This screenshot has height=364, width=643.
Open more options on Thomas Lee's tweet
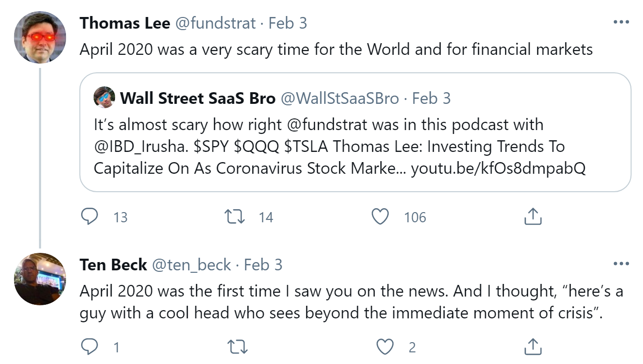(621, 22)
